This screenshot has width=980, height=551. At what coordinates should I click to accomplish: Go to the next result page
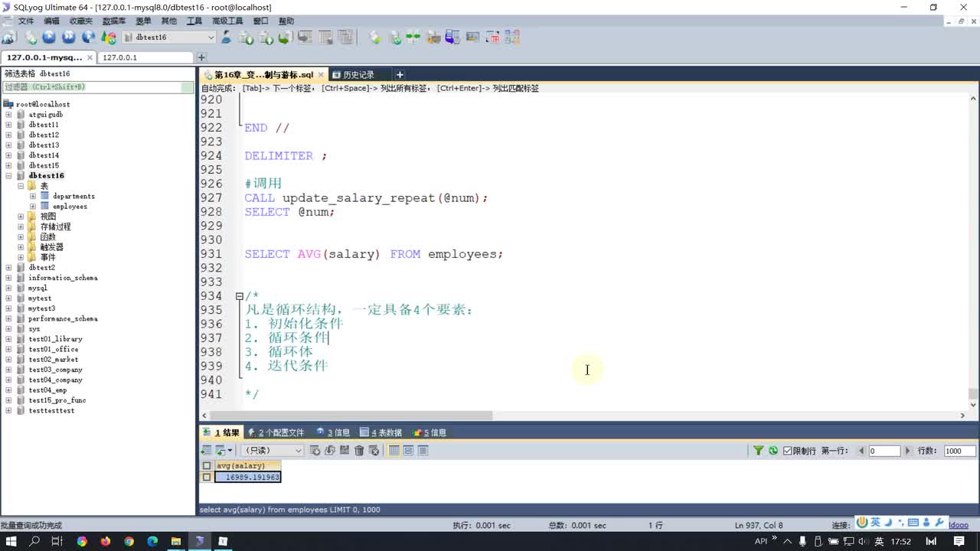click(x=908, y=451)
